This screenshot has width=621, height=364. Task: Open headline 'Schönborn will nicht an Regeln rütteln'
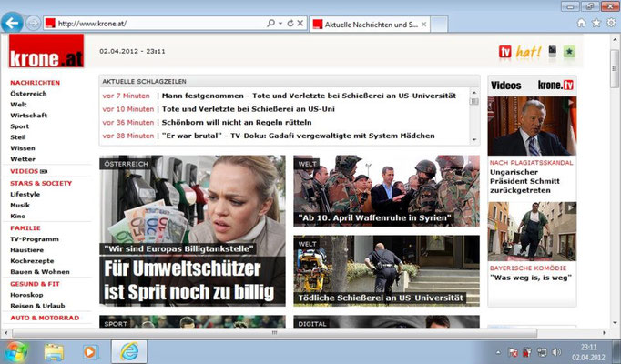point(237,123)
